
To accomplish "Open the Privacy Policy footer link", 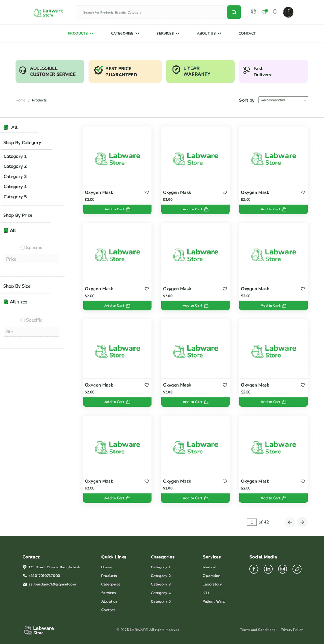I will [x=292, y=630].
